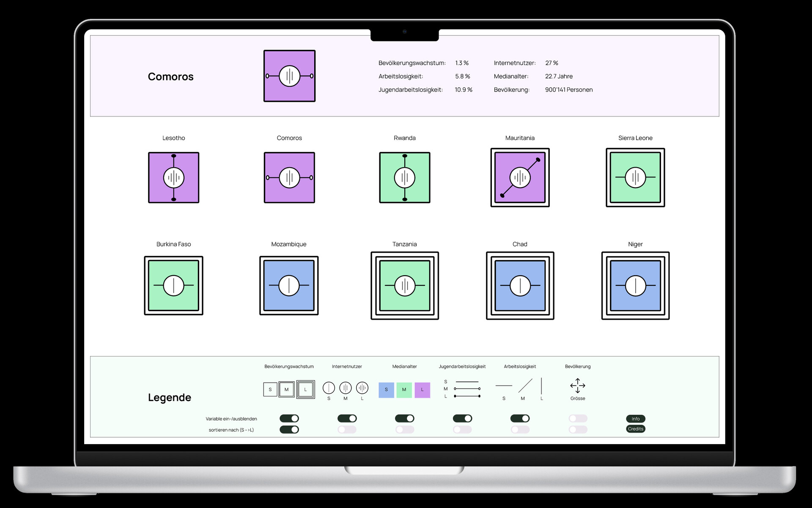Enable sorting by Internetnutzer
The height and width of the screenshot is (508, 812).
(x=347, y=429)
